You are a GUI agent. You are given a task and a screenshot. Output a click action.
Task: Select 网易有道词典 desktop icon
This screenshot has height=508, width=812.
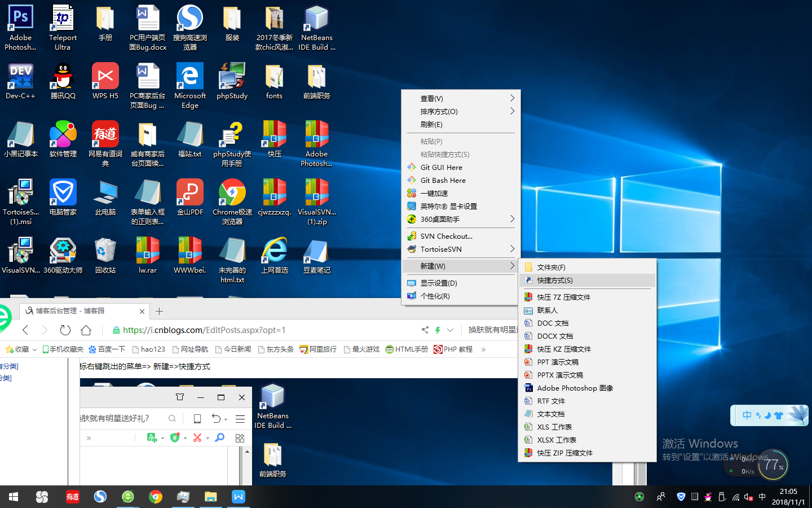coord(105,144)
